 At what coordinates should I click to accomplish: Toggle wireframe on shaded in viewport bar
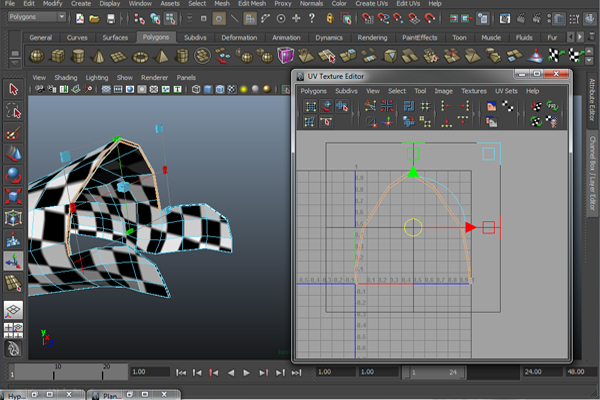tap(220, 89)
